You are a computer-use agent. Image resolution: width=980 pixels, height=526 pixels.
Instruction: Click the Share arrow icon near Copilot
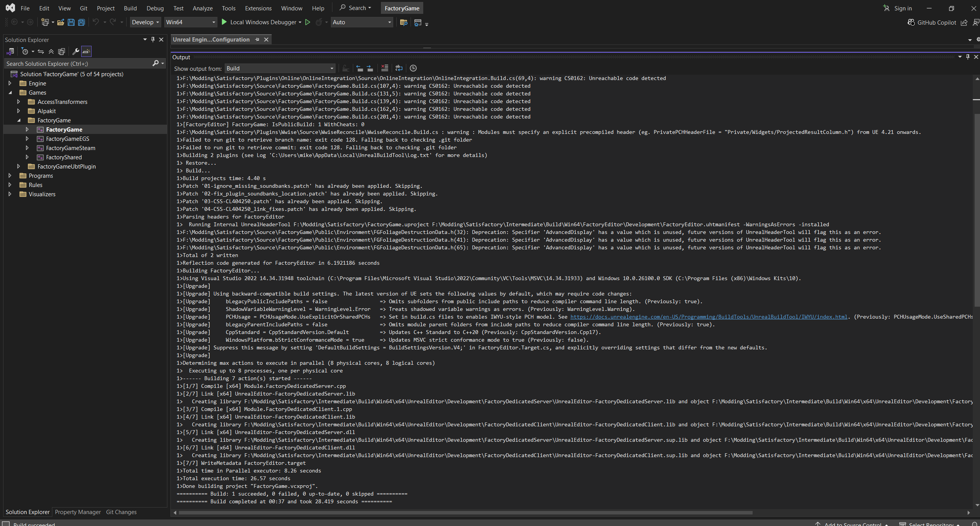pyautogui.click(x=964, y=22)
